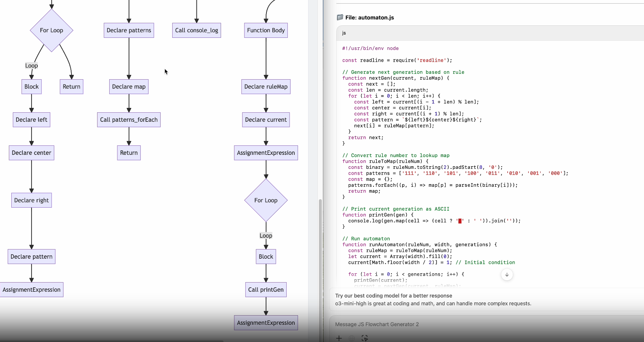Select the AssignmentExpression node under Declare pattern
The height and width of the screenshot is (342, 644).
(32, 290)
